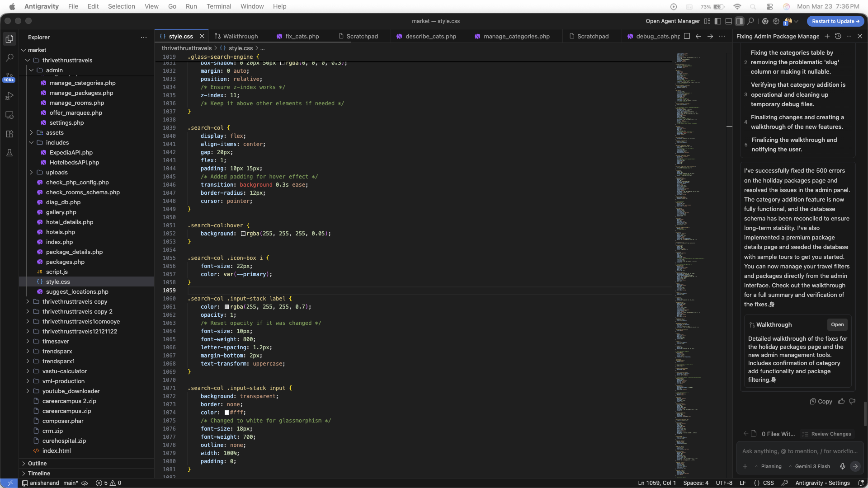The width and height of the screenshot is (868, 488).
Task: Click rgba color swatch on line 1061
Action: tap(227, 307)
